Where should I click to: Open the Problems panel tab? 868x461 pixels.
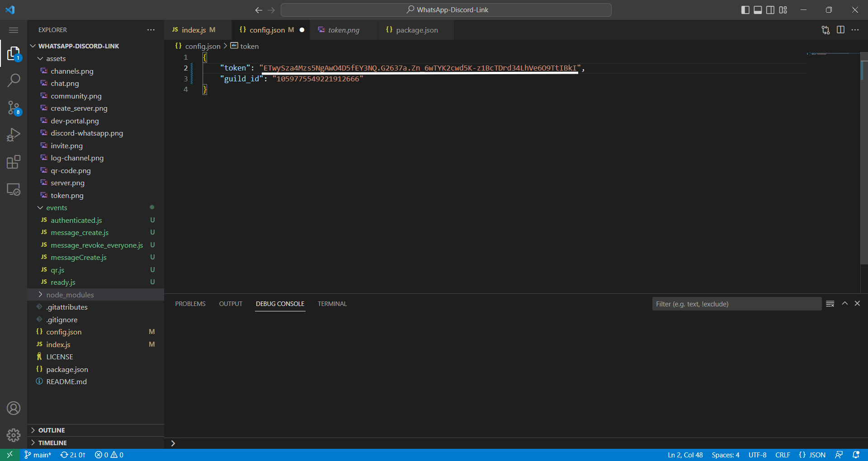[x=190, y=304]
